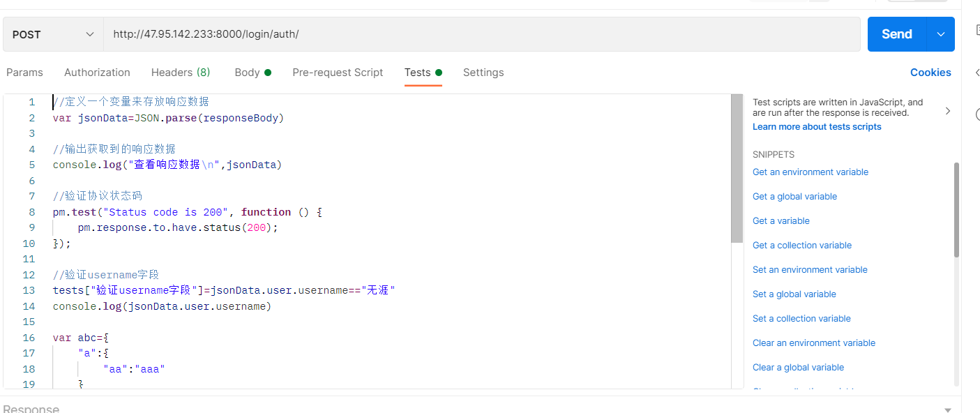Open the Pre-request Script tab

(338, 73)
